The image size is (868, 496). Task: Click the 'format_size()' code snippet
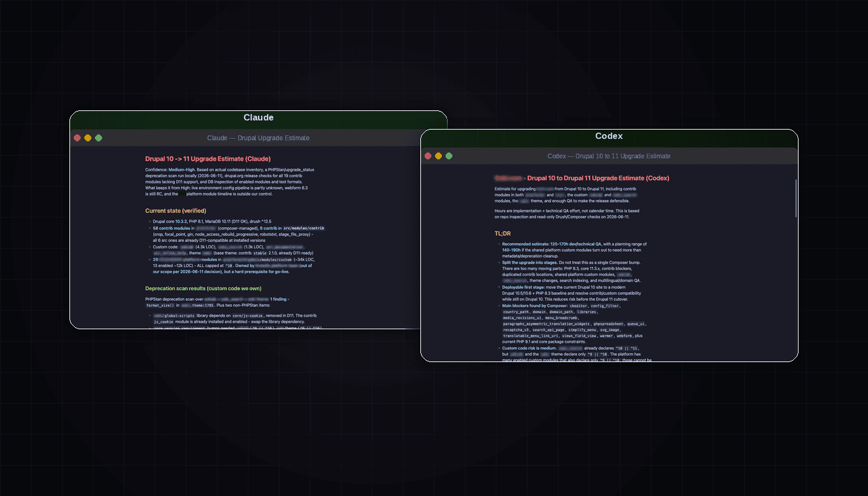tap(160, 305)
